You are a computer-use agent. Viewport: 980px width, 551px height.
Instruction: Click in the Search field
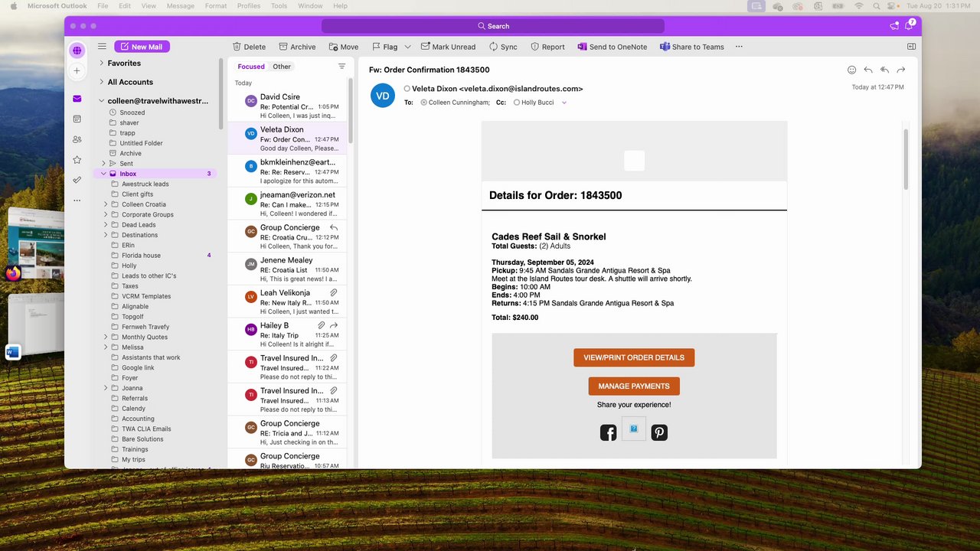pos(493,26)
